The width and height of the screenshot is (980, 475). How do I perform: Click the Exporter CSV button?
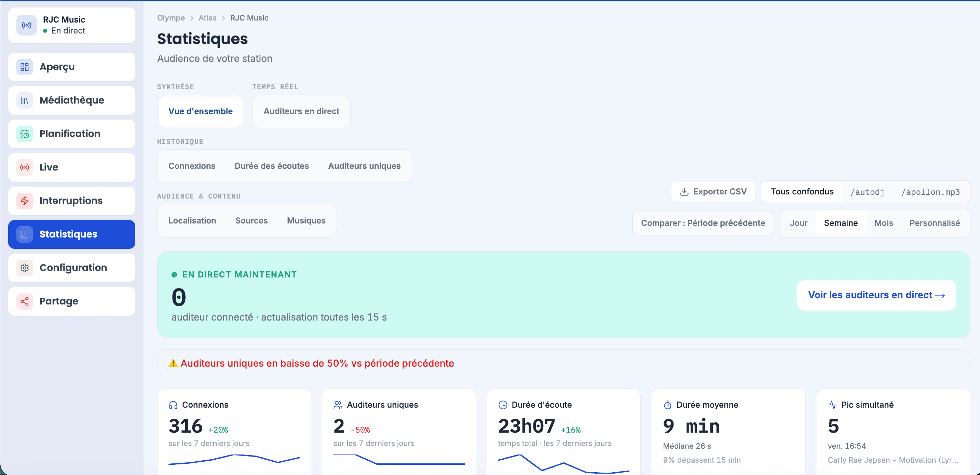[x=713, y=192]
